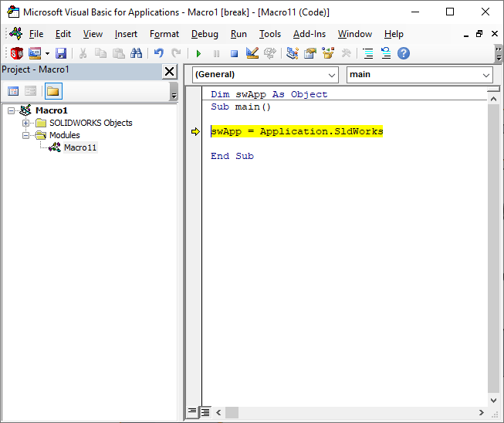504x423 pixels.
Task: Click the Cut scissors icon
Action: [83, 53]
